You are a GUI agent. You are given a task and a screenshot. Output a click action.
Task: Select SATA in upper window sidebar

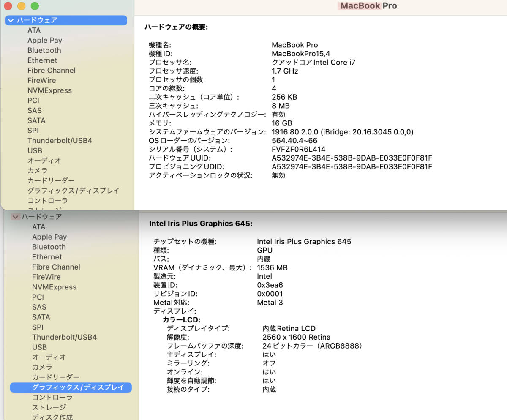point(36,120)
